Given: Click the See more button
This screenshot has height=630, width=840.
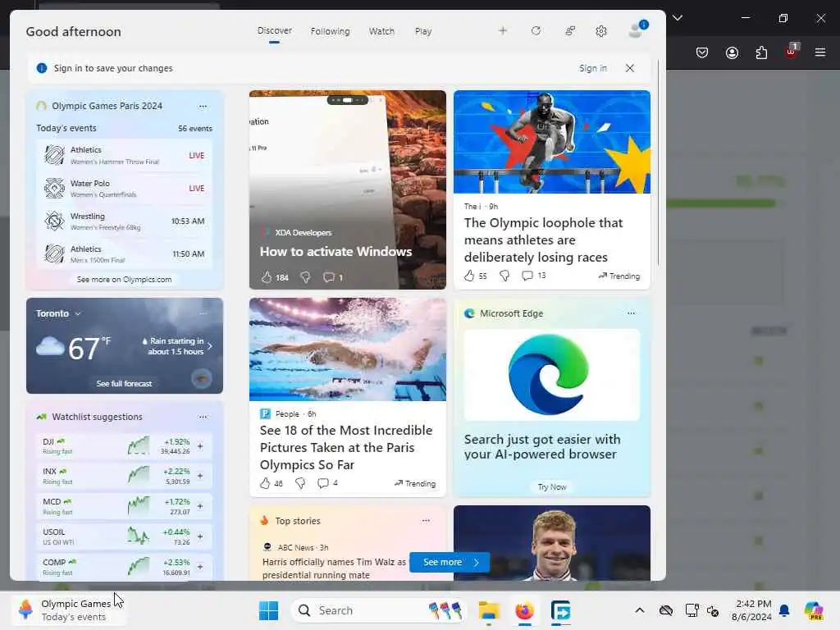Looking at the screenshot, I should click(x=450, y=562).
